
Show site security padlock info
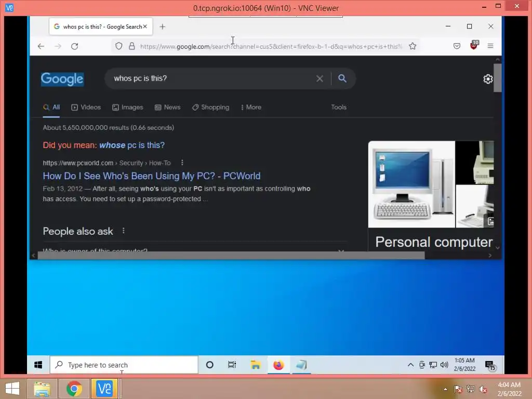132,46
